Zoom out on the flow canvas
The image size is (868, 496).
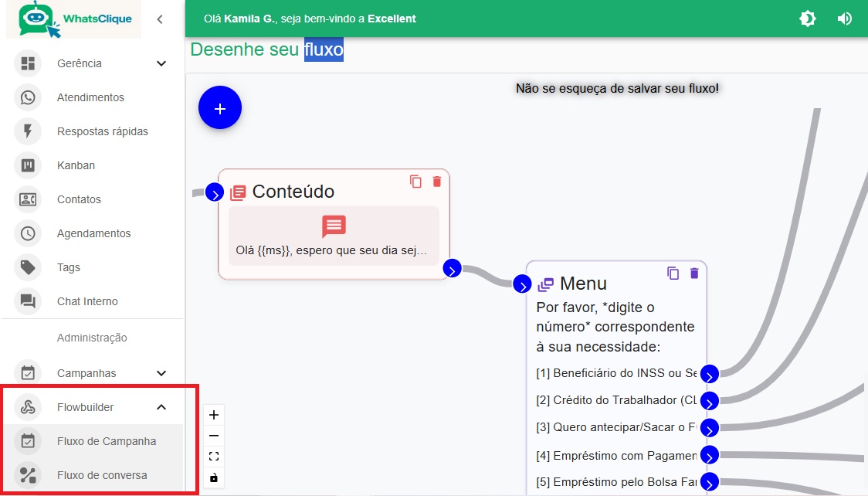click(214, 436)
